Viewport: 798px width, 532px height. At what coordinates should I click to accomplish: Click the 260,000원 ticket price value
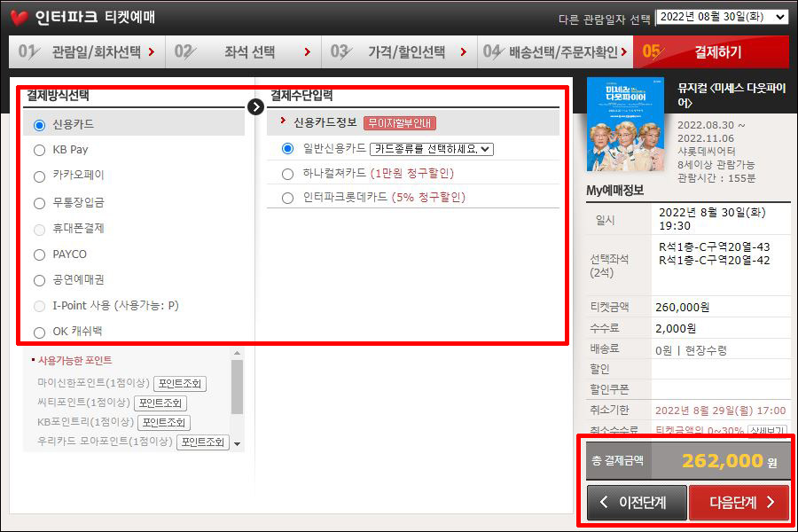tap(682, 308)
